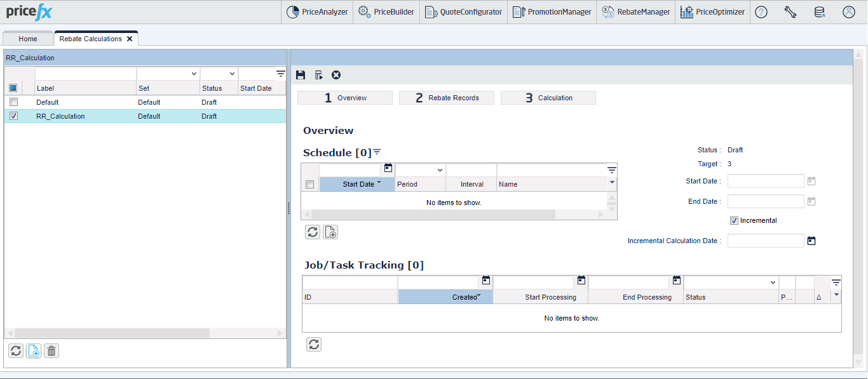Check the Default row checkbox
Viewport: 868px width, 379px height.
(13, 102)
